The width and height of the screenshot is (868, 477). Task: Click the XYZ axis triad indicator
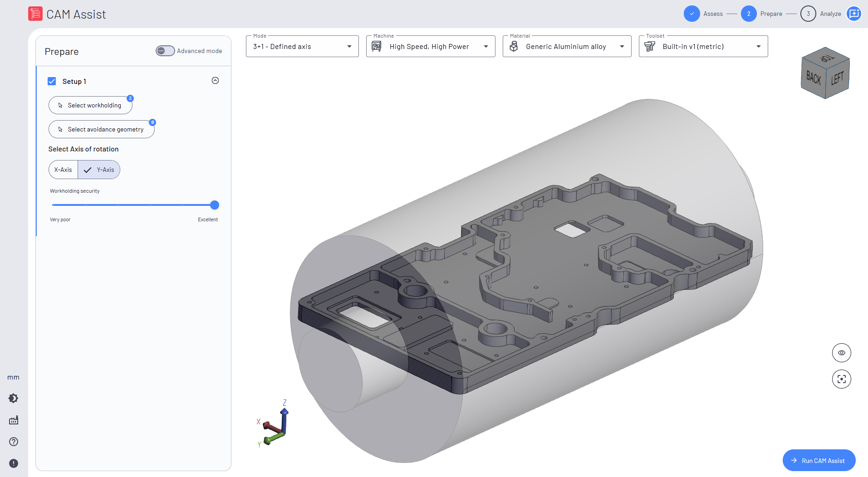[274, 424]
